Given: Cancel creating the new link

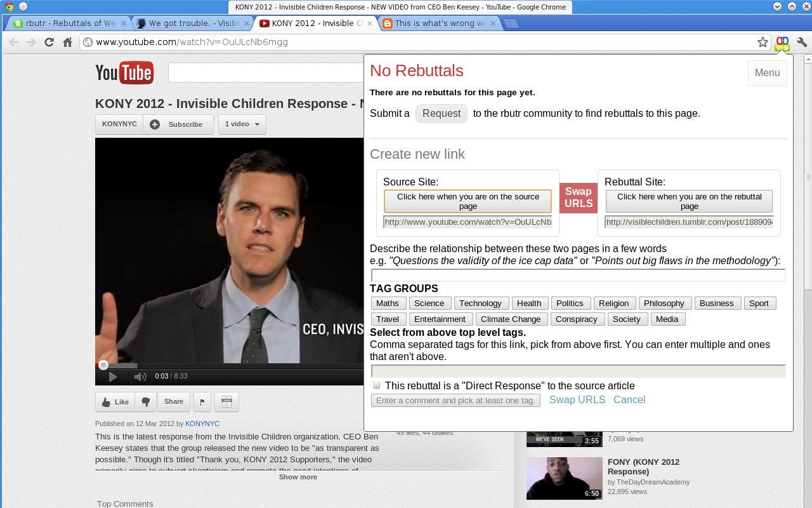Looking at the screenshot, I should pos(629,400).
